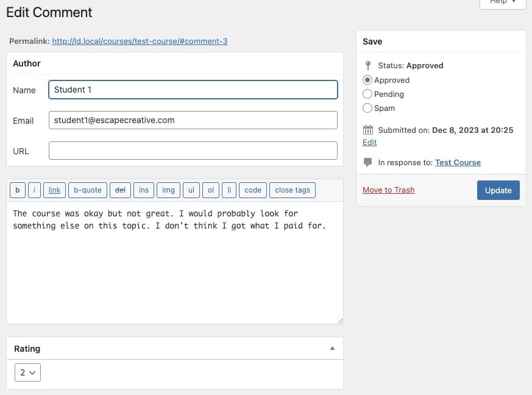Viewport: 532px width, 395px height.
Task: Click into the author Email field
Action: [x=193, y=120]
